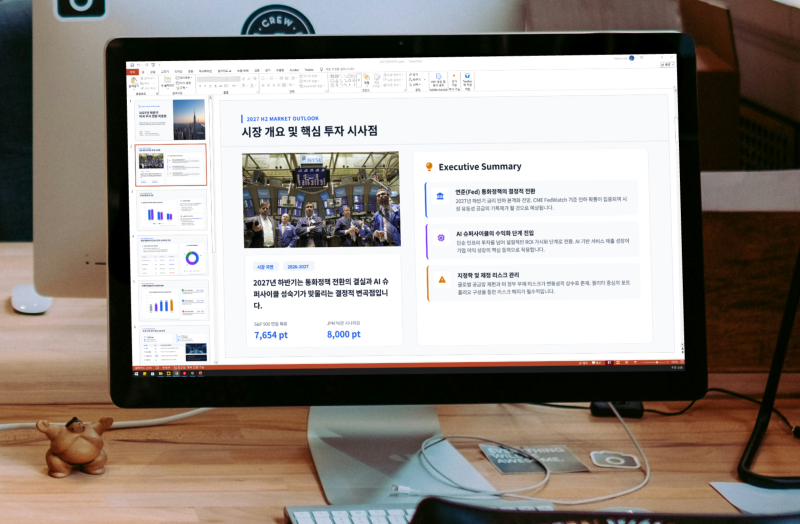The image size is (800, 524).
Task: Click the Arrange icon in the Drawing group
Action: pos(366,78)
